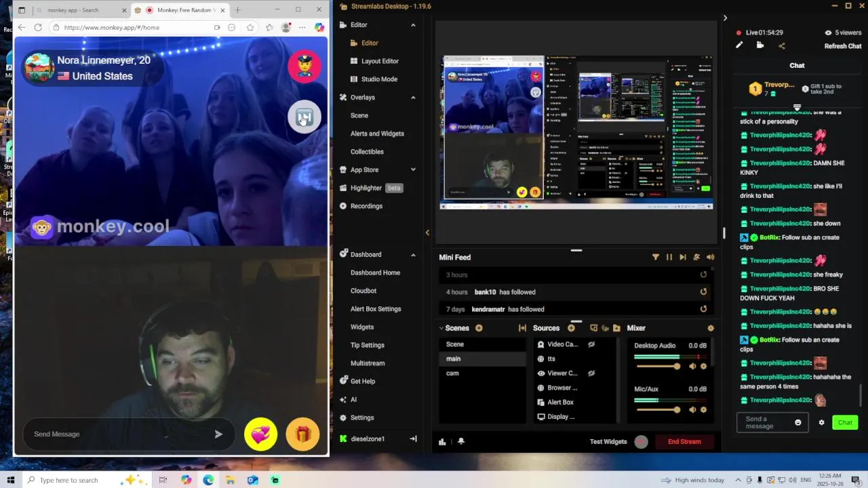Open Mic/Aux source settings gear

(704, 410)
